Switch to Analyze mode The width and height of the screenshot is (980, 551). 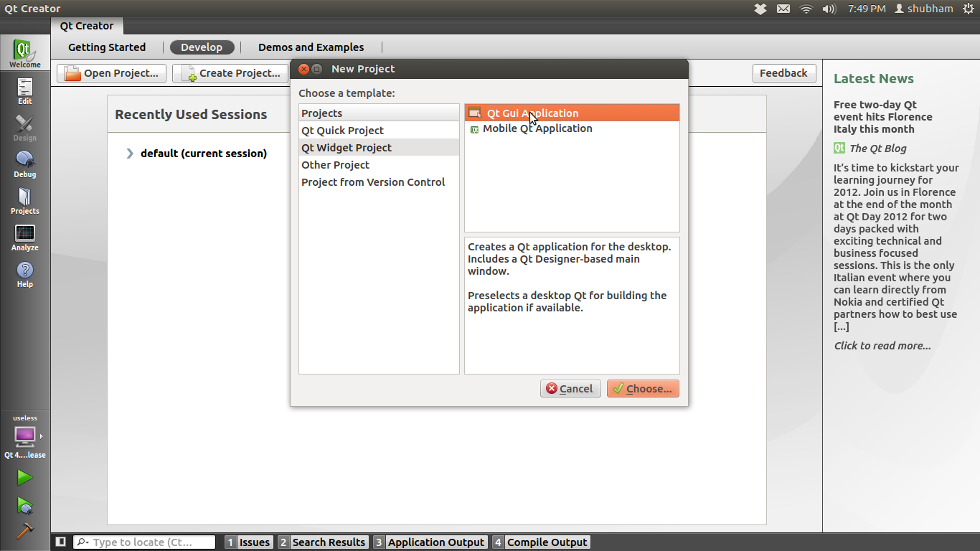24,237
